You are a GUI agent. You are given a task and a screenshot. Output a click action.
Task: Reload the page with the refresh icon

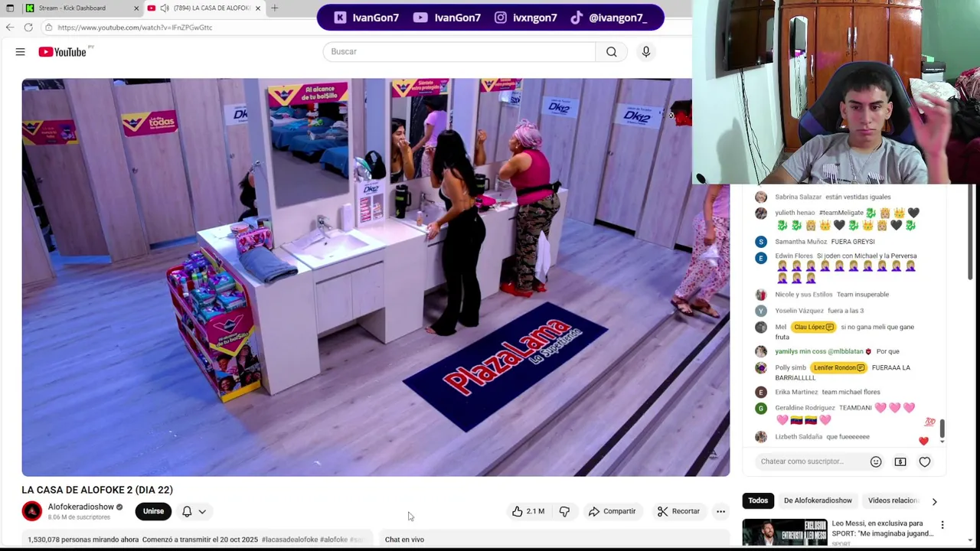click(28, 28)
